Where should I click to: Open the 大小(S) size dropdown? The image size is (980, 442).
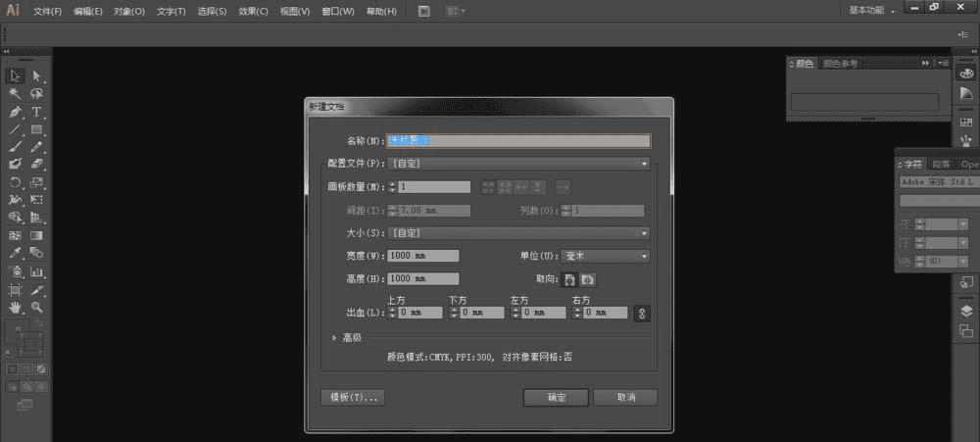(x=518, y=233)
